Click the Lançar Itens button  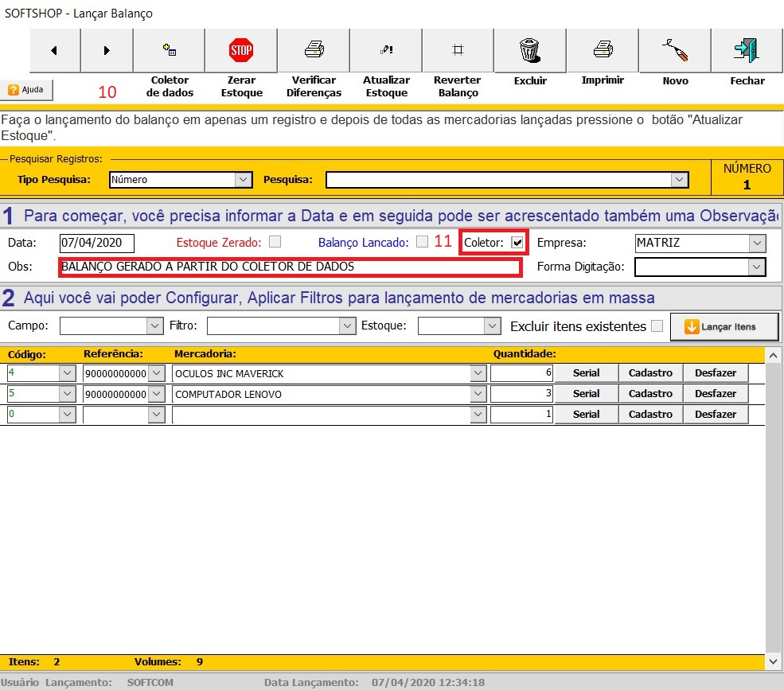coord(724,326)
